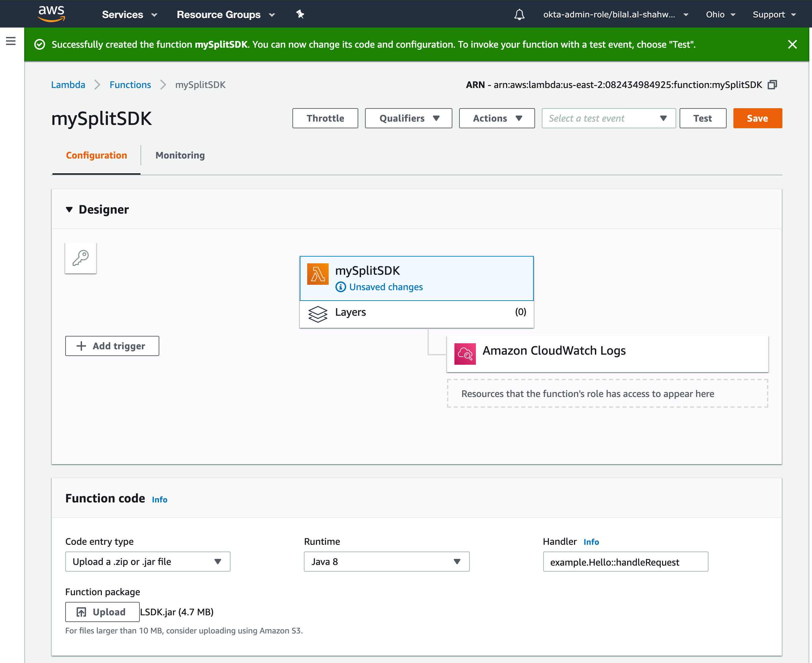Click the key permissions icon in Designer

81,258
